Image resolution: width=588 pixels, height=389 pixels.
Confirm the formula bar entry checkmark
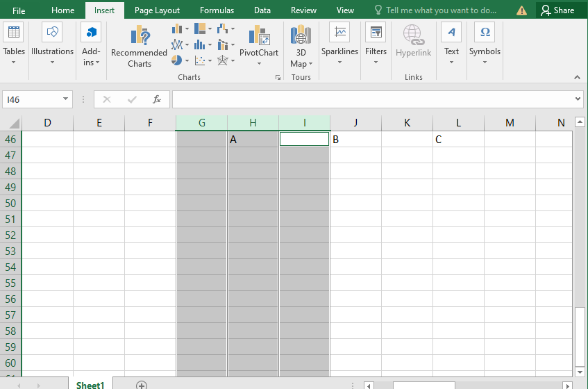click(x=132, y=99)
